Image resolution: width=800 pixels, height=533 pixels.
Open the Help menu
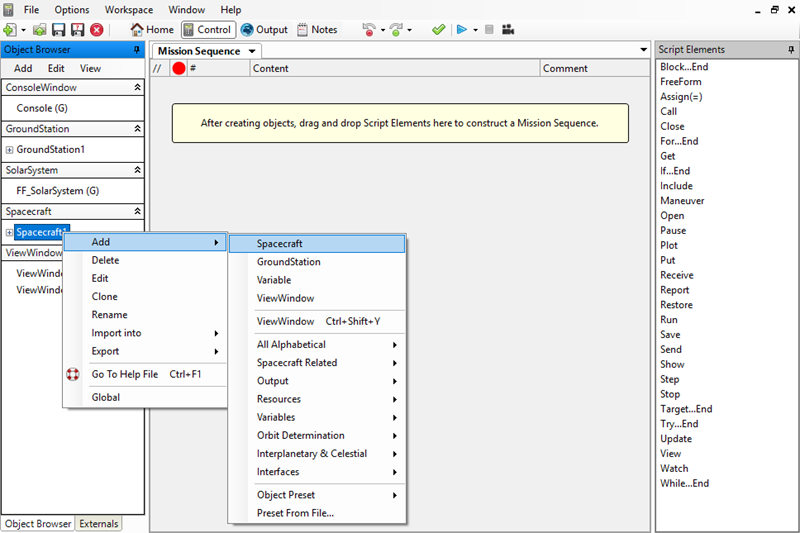[x=231, y=10]
